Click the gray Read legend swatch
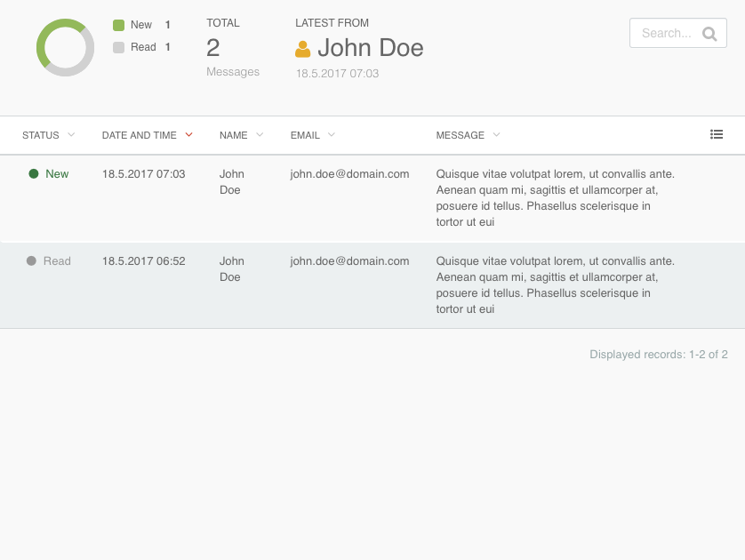745x560 pixels. pos(119,47)
